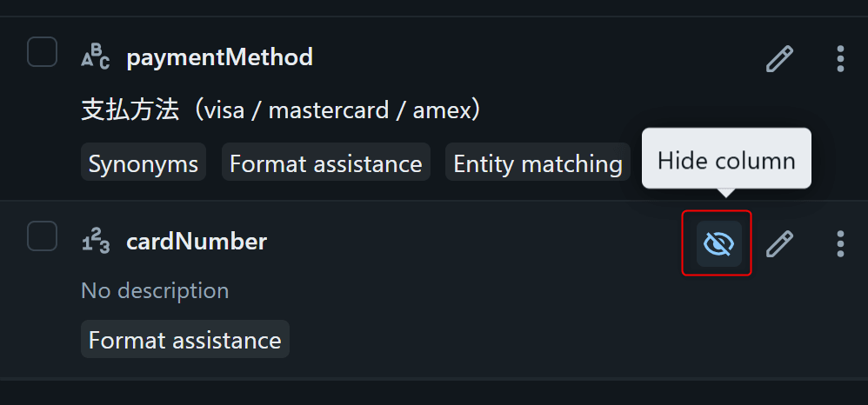
Task: Edit the cardNumber column with pencil icon
Action: pos(779,243)
